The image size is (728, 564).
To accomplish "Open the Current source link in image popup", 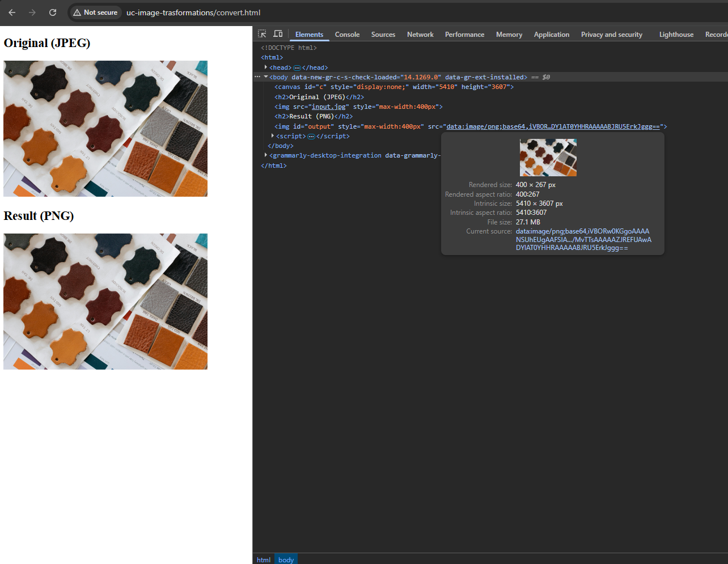I will [583, 239].
